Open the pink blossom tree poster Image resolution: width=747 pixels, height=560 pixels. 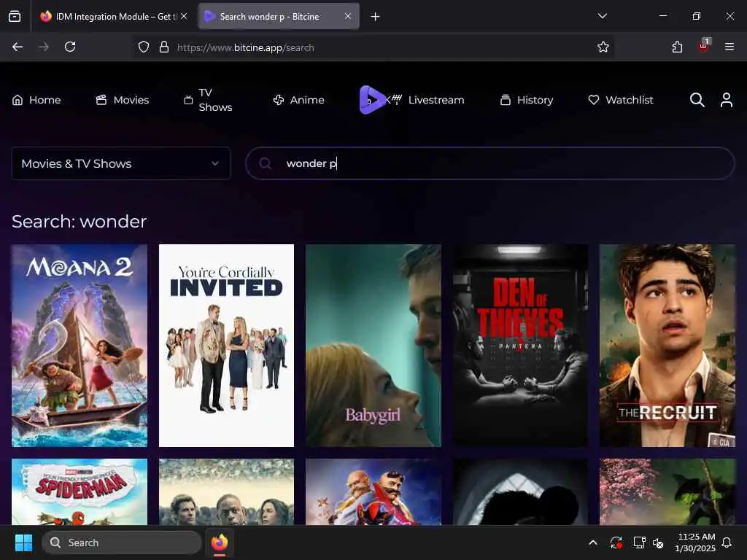point(667,492)
